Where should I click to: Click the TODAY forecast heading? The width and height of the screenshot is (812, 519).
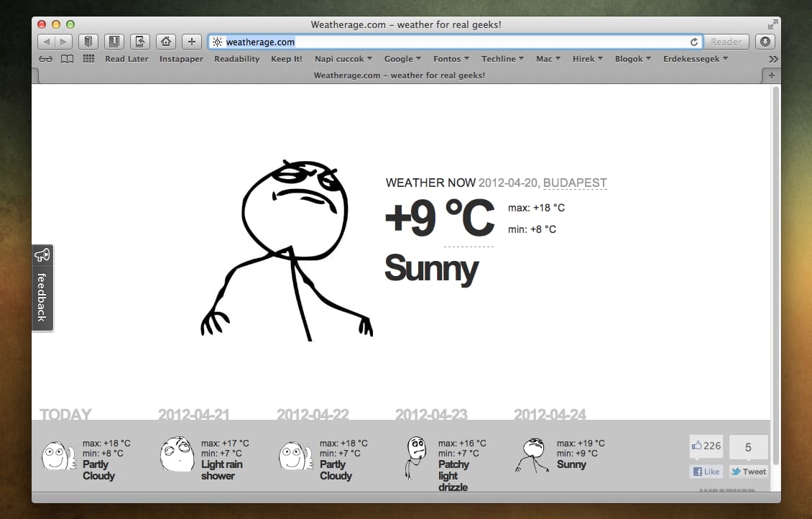pyautogui.click(x=66, y=414)
